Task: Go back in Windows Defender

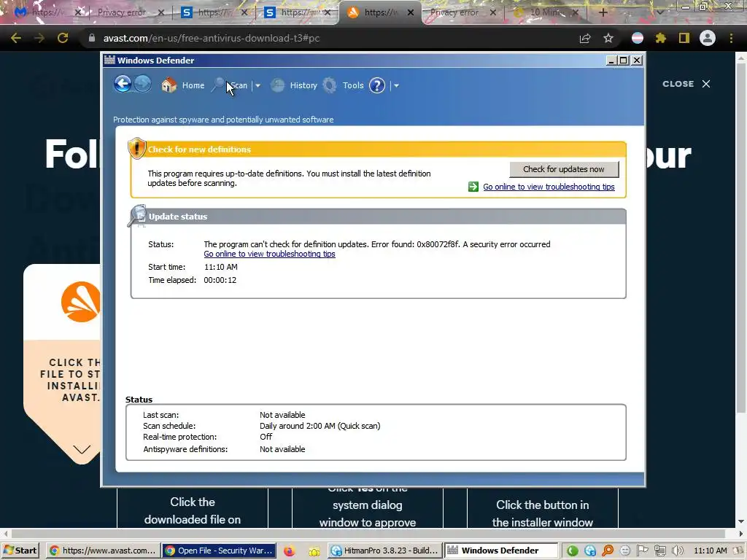Action: pos(123,85)
